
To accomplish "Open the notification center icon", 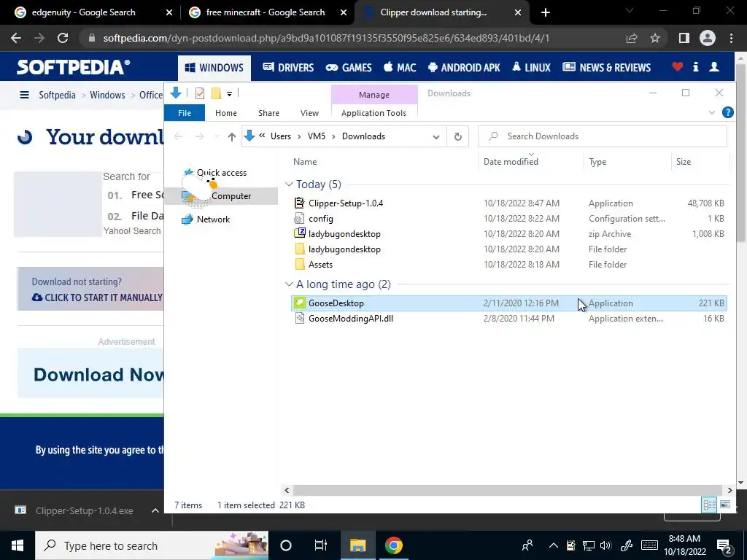I will tap(724, 545).
